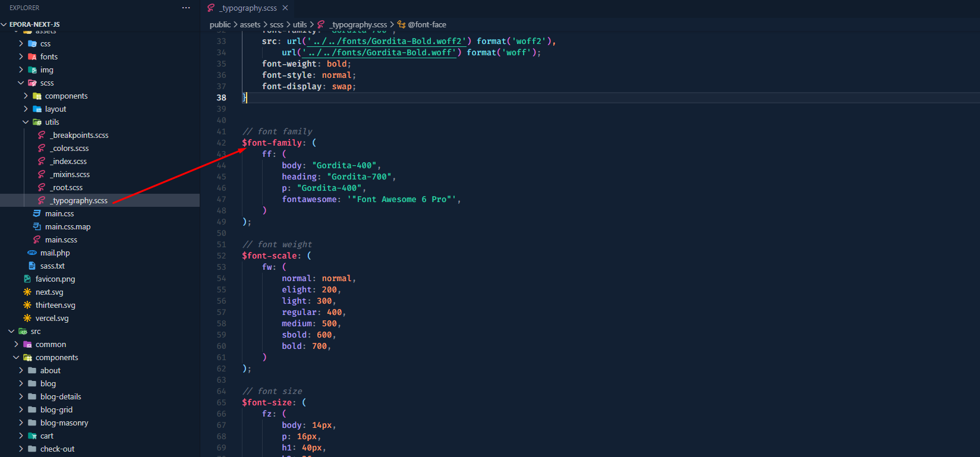Open main.css.map in the explorer
This screenshot has width=980, height=457.
point(68,226)
